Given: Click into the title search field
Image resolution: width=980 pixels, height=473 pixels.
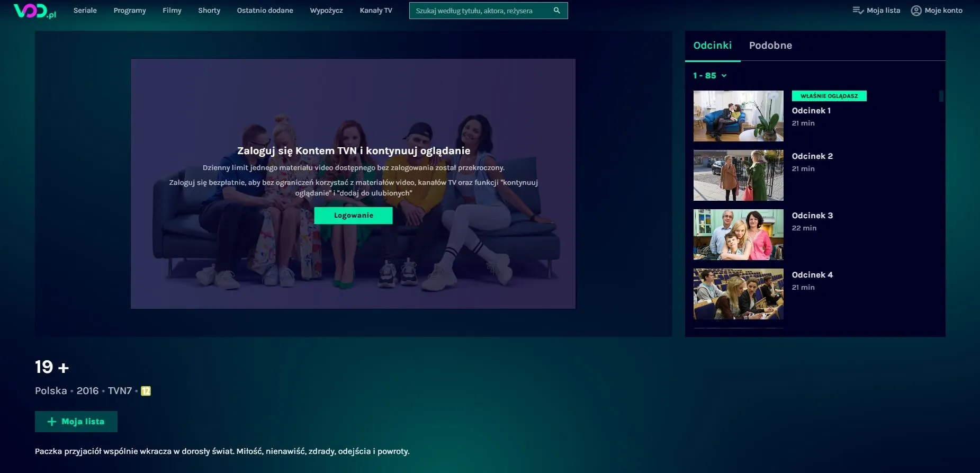Looking at the screenshot, I should (x=479, y=11).
